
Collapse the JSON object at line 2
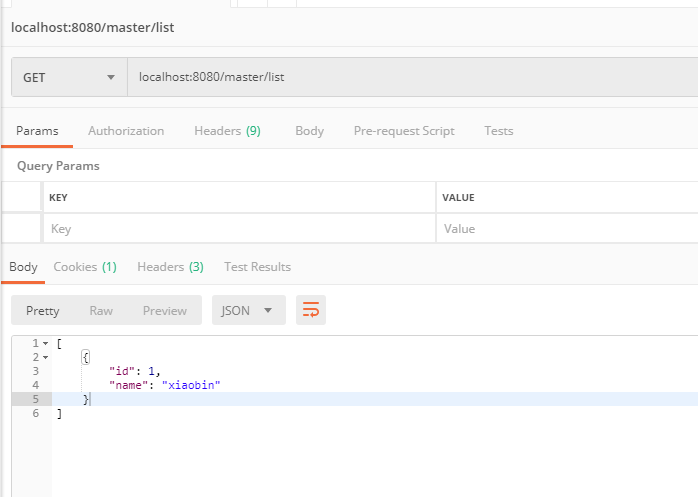(x=45, y=357)
